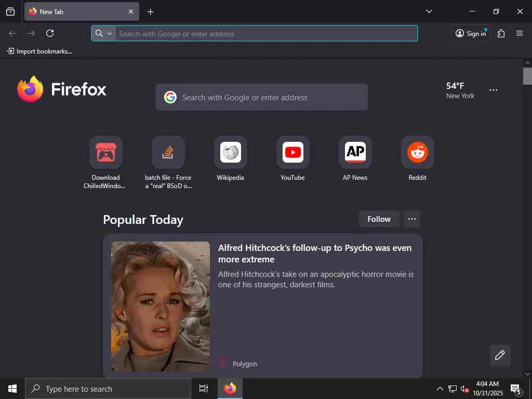Open the AP News shortcut
This screenshot has width=532, height=399.
(x=355, y=158)
